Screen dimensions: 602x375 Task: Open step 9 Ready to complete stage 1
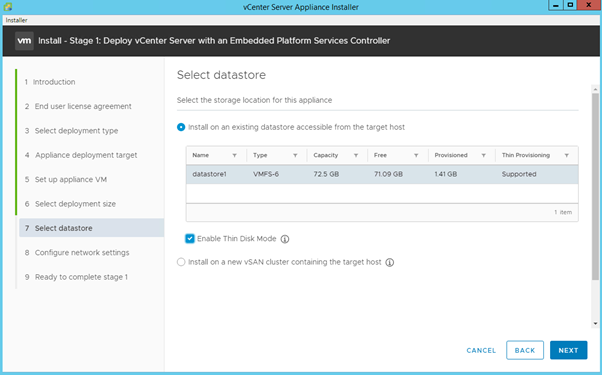[x=76, y=277]
